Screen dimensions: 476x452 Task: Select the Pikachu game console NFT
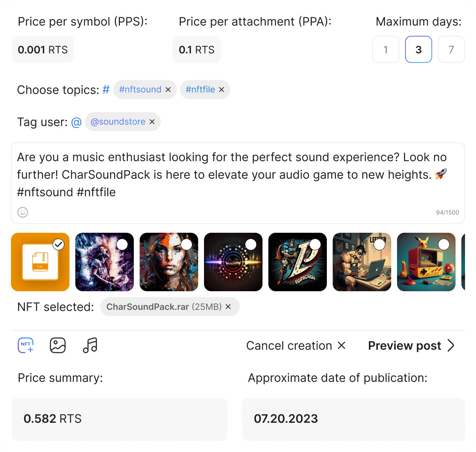(x=443, y=244)
